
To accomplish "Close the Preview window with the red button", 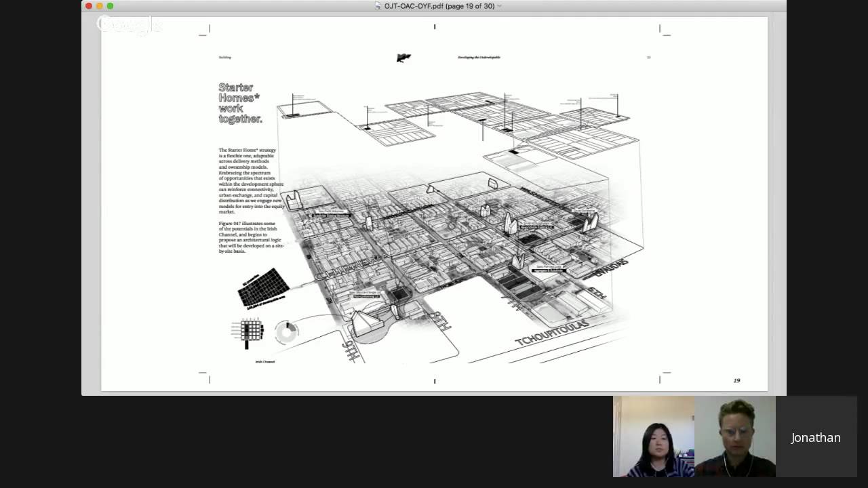I will pos(88,6).
